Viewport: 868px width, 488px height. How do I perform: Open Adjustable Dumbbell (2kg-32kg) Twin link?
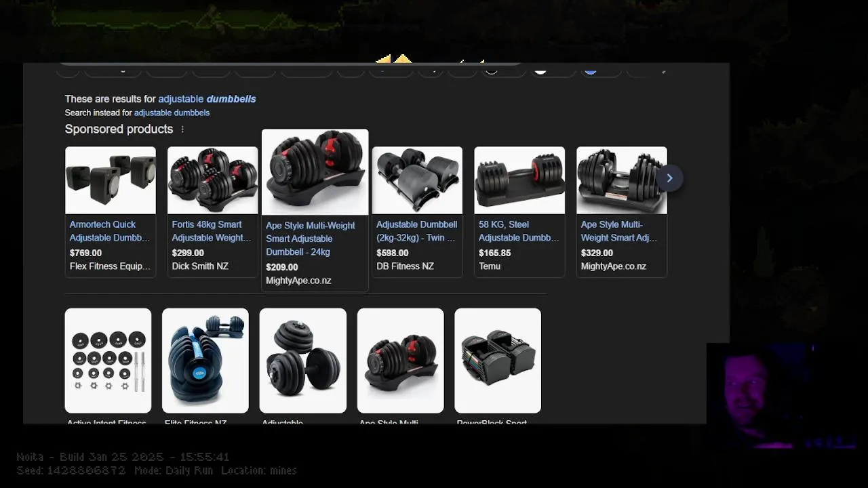416,231
